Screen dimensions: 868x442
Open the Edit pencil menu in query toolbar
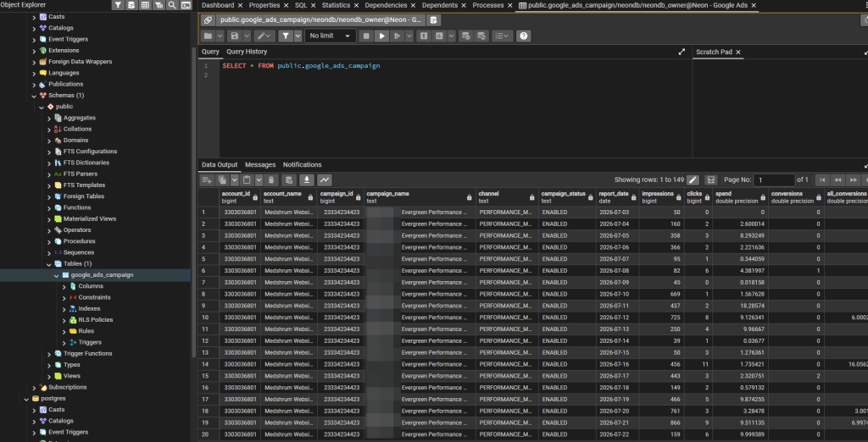tap(264, 36)
